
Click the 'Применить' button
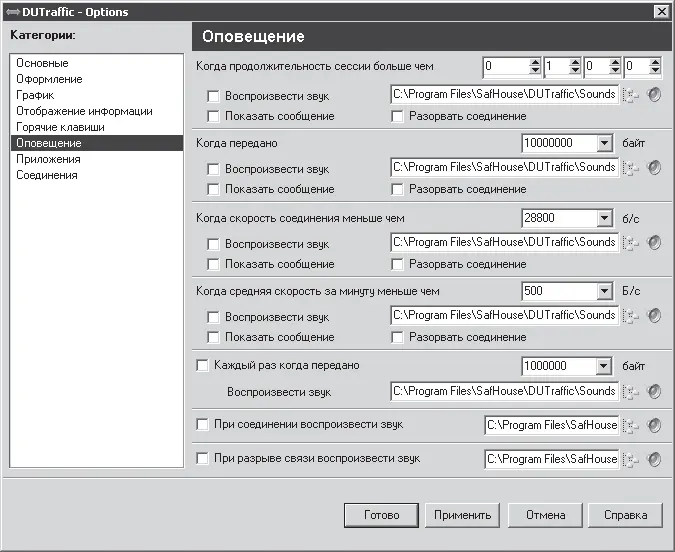coord(462,515)
